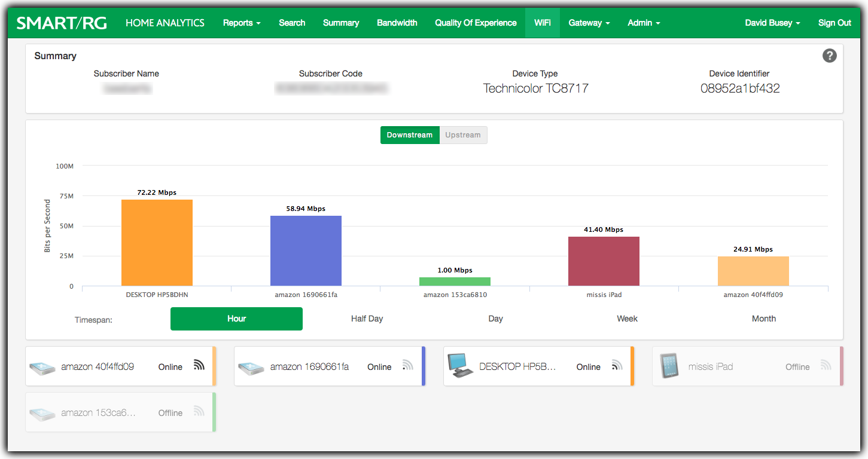Expand the Admin dropdown menu

pos(644,23)
